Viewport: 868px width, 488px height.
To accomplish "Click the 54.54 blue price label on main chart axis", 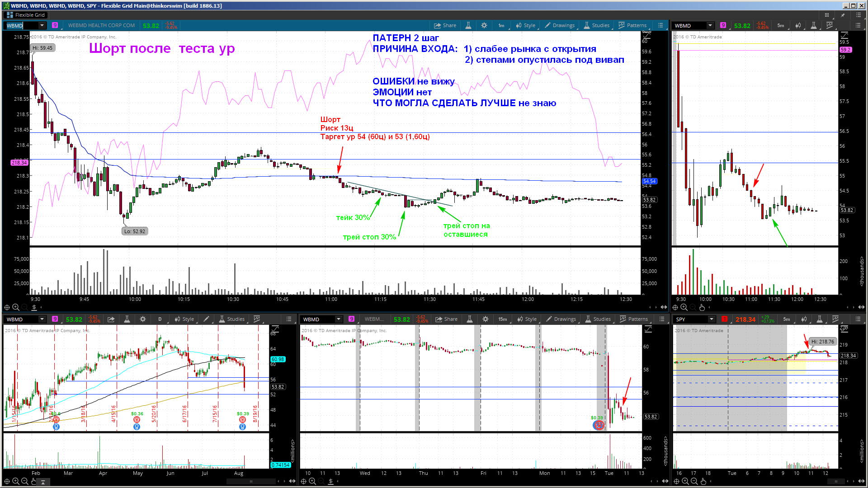I will (x=650, y=181).
